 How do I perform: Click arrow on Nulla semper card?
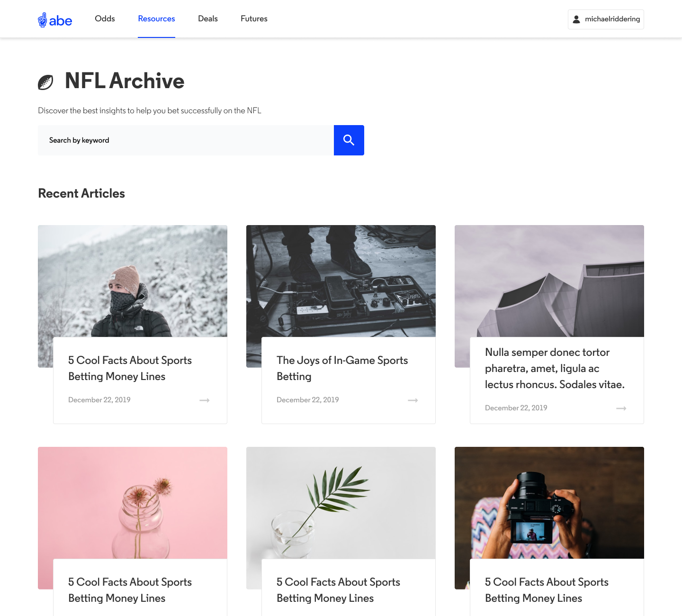tap(621, 408)
